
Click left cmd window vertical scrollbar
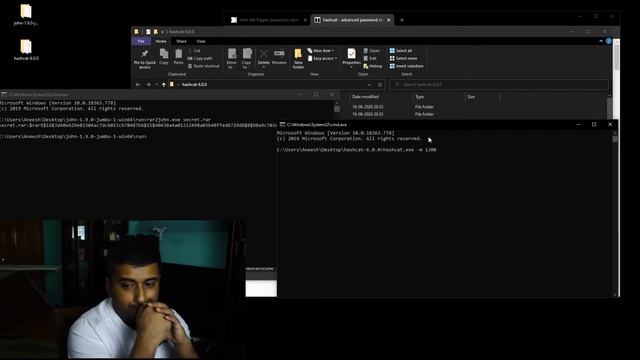coord(337,109)
